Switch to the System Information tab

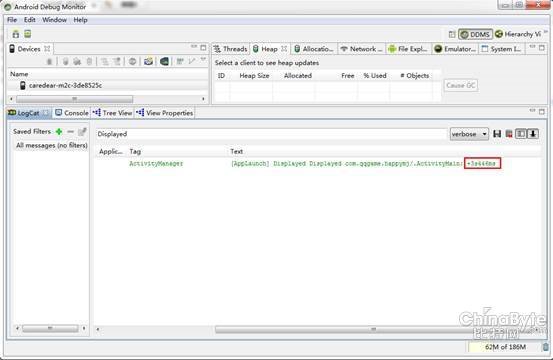click(x=502, y=49)
